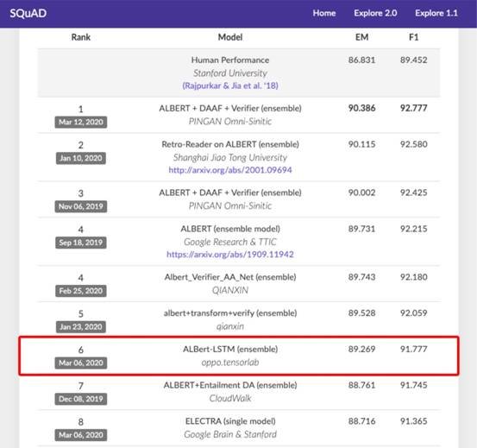Image resolution: width=477 pixels, height=448 pixels.
Task: Click QIANXIN affiliation under rank 4
Action: point(230,290)
